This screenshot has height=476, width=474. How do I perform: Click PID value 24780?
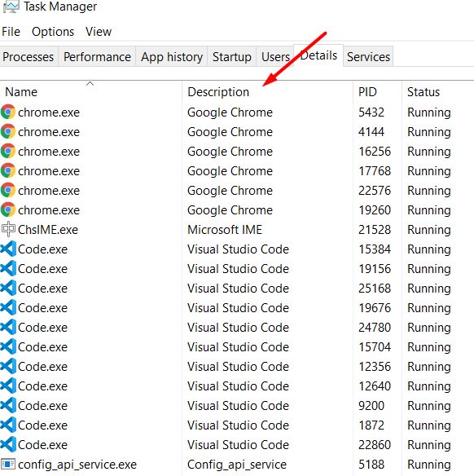pyautogui.click(x=375, y=328)
